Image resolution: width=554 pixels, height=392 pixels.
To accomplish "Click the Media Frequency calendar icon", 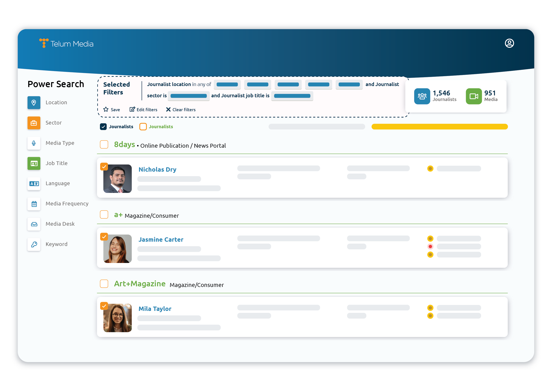I will 34,204.
